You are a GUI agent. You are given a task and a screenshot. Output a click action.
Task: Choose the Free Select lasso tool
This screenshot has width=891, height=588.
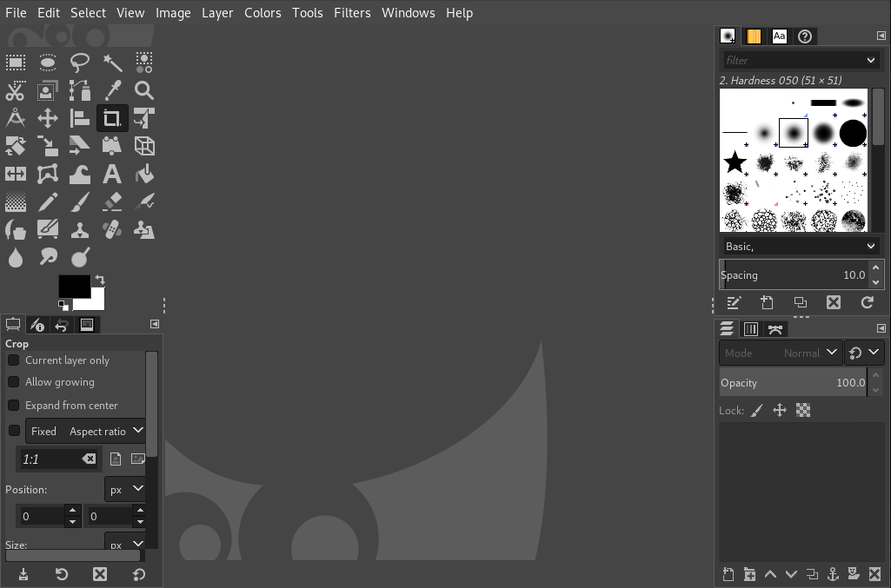(x=80, y=62)
